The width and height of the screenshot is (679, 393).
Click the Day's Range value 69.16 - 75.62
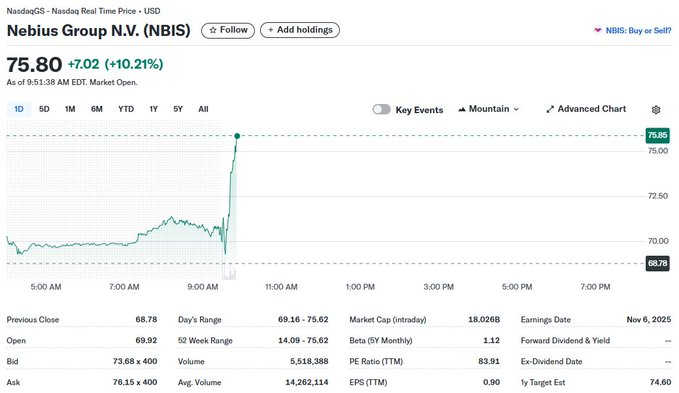(303, 319)
